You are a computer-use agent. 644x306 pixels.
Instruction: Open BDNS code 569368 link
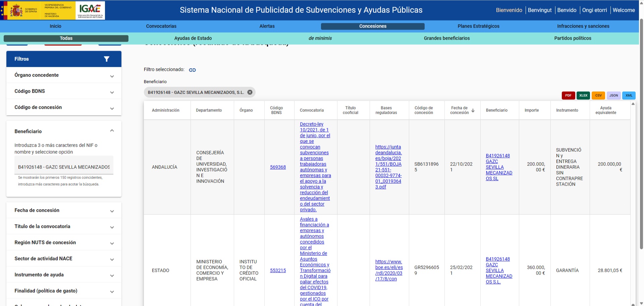point(278,167)
